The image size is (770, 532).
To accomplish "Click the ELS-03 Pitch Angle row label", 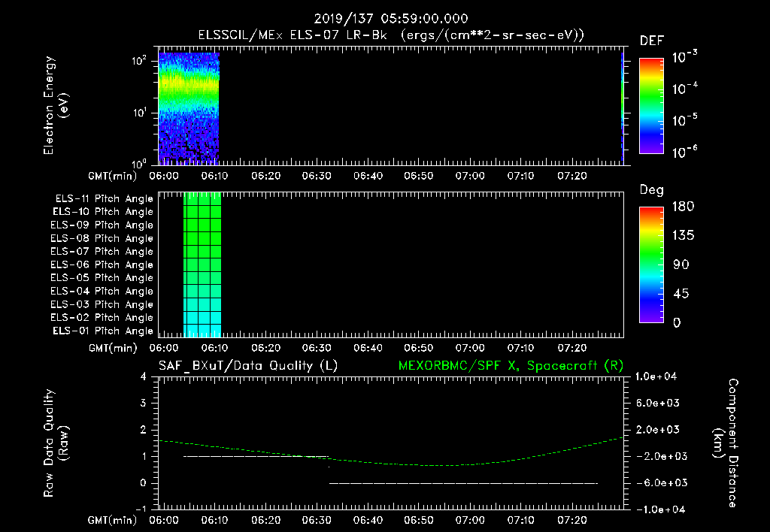I will (102, 304).
